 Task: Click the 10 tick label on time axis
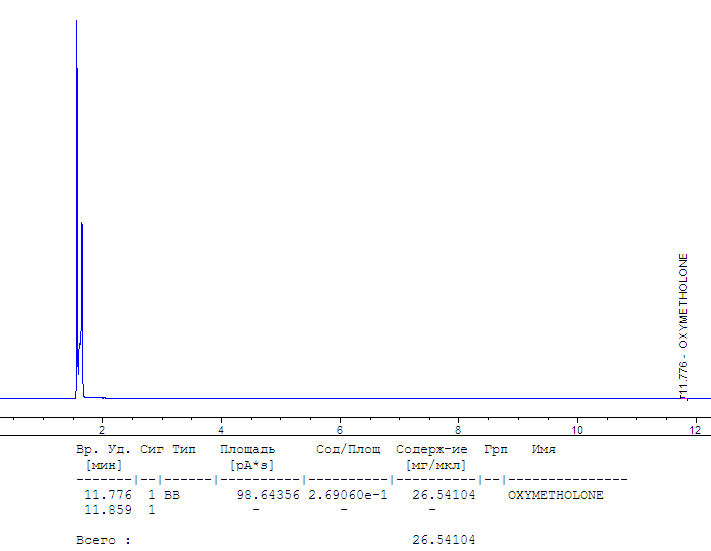click(x=576, y=429)
